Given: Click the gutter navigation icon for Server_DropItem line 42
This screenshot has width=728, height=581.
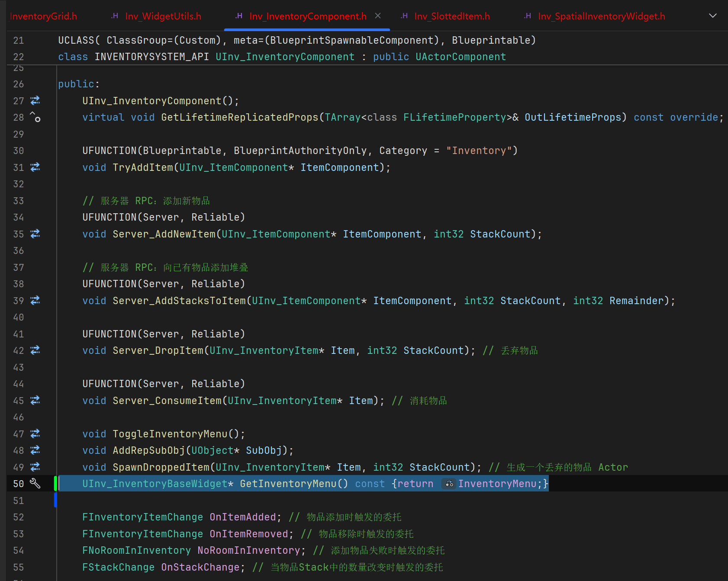Looking at the screenshot, I should click(x=35, y=350).
